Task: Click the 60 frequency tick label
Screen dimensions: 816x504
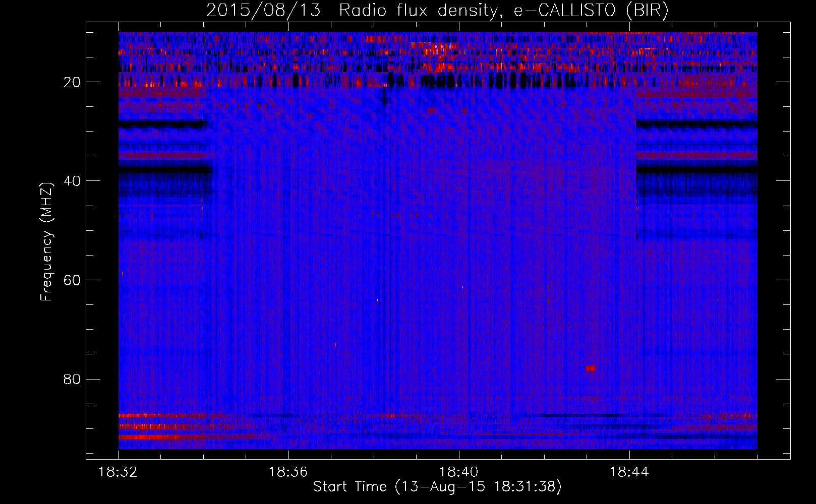Action: 72,280
